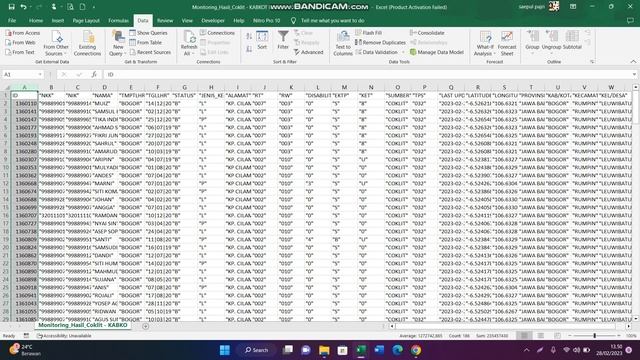
Task: Switch to the Home tab
Action: (x=36, y=20)
